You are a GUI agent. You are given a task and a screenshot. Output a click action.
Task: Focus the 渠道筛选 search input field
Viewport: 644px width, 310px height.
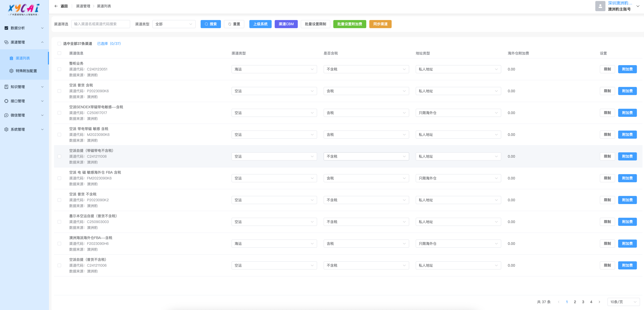(100, 24)
